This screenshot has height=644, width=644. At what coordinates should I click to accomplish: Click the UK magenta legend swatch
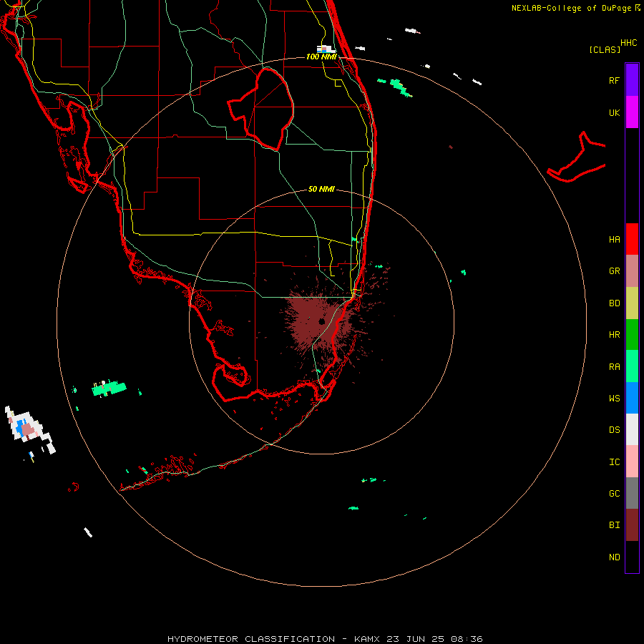coord(632,112)
